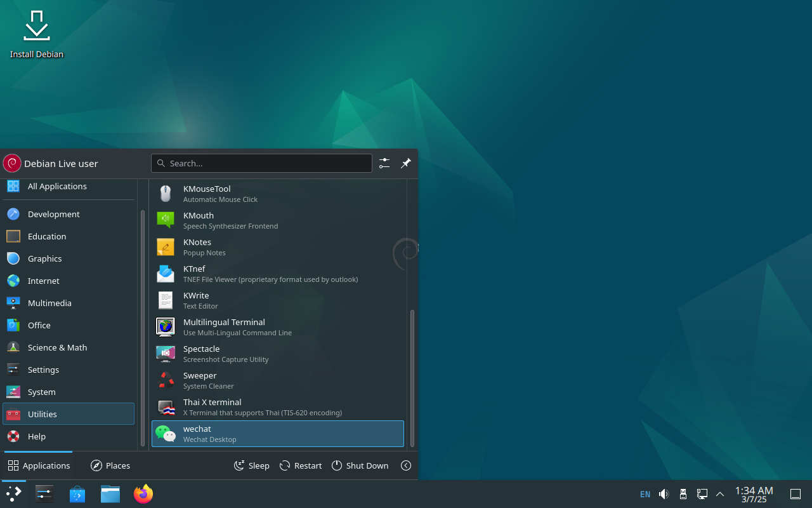Open KNotes popup notes
The width and height of the screenshot is (812, 508).
coord(278,247)
